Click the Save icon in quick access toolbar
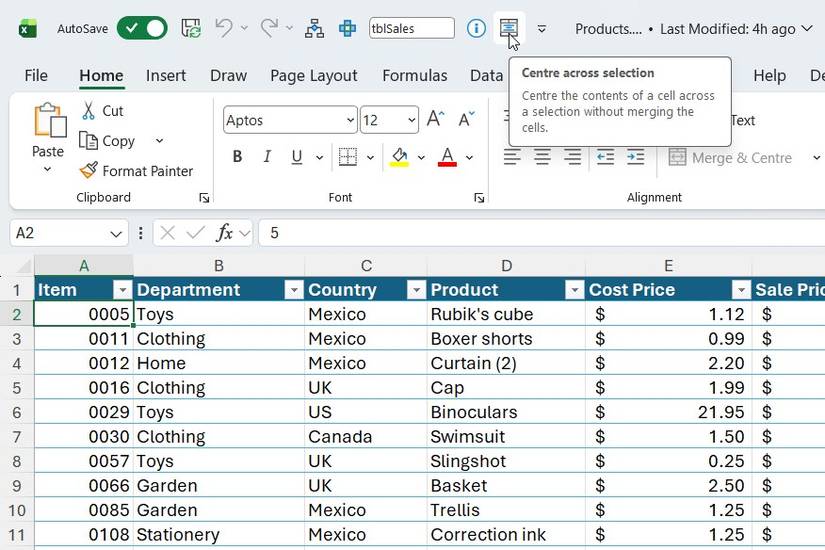Screen dimensions: 825x550 (190, 28)
